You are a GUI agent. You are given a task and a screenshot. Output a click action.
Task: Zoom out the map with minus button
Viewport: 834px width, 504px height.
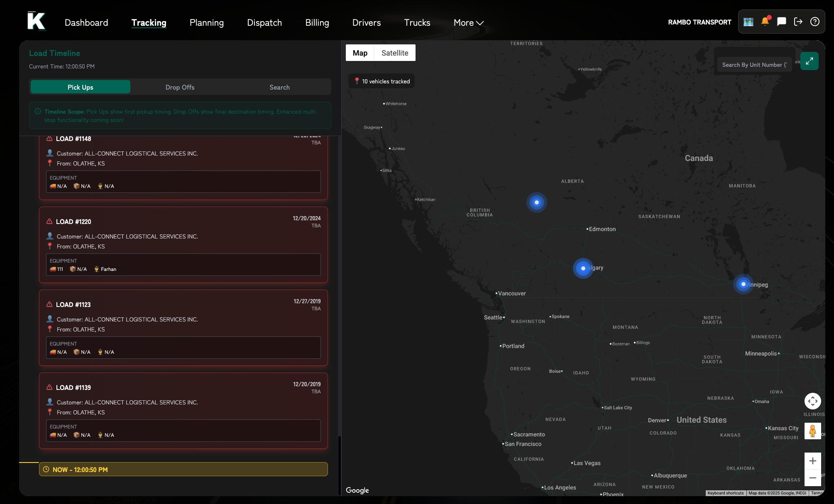[812, 478]
